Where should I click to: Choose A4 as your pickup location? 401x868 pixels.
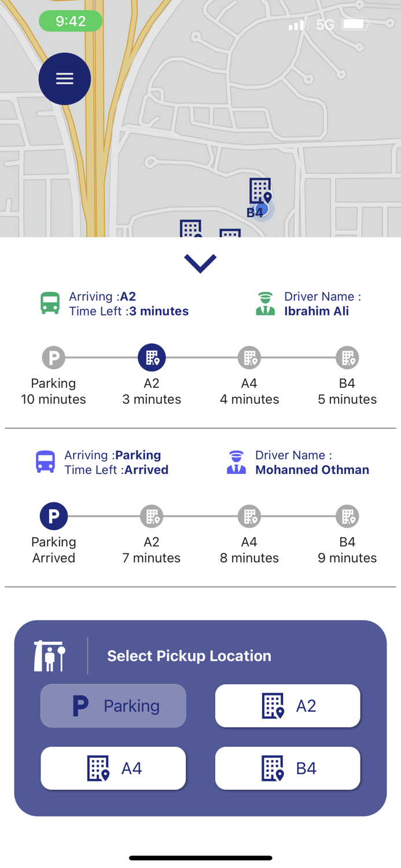click(113, 768)
